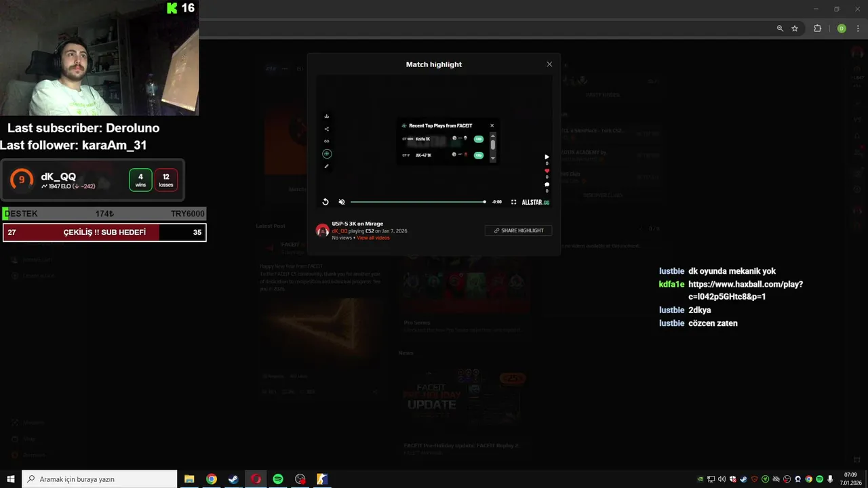Image resolution: width=868 pixels, height=488 pixels.
Task: Open the browser extensions puzzle icon
Action: pos(817,28)
